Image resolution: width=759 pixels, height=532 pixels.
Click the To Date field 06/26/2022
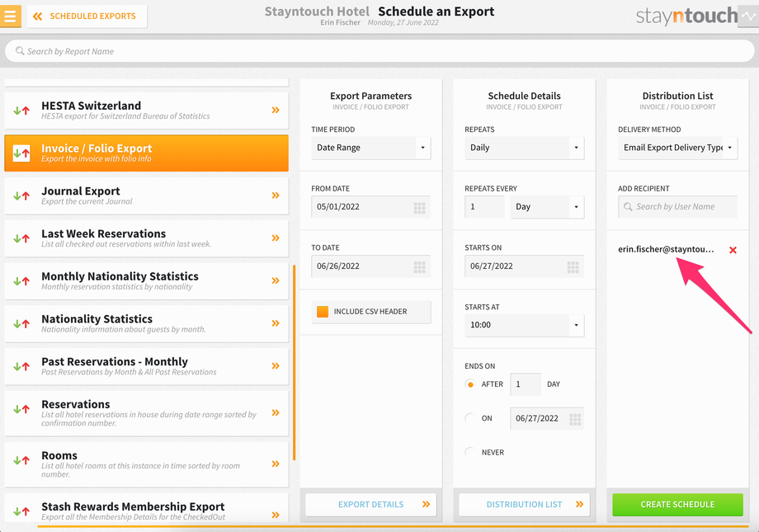click(370, 266)
